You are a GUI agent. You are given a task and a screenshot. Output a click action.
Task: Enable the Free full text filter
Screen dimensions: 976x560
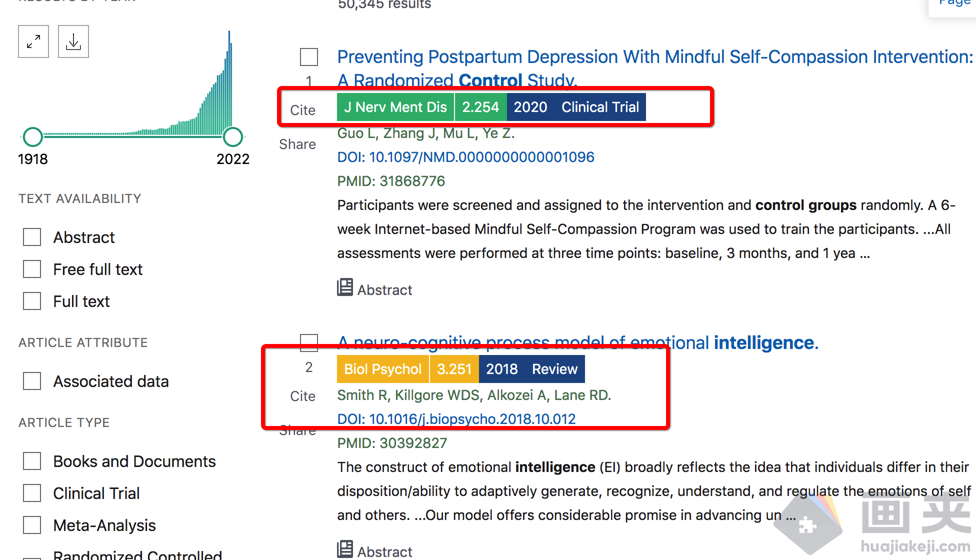tap(31, 269)
